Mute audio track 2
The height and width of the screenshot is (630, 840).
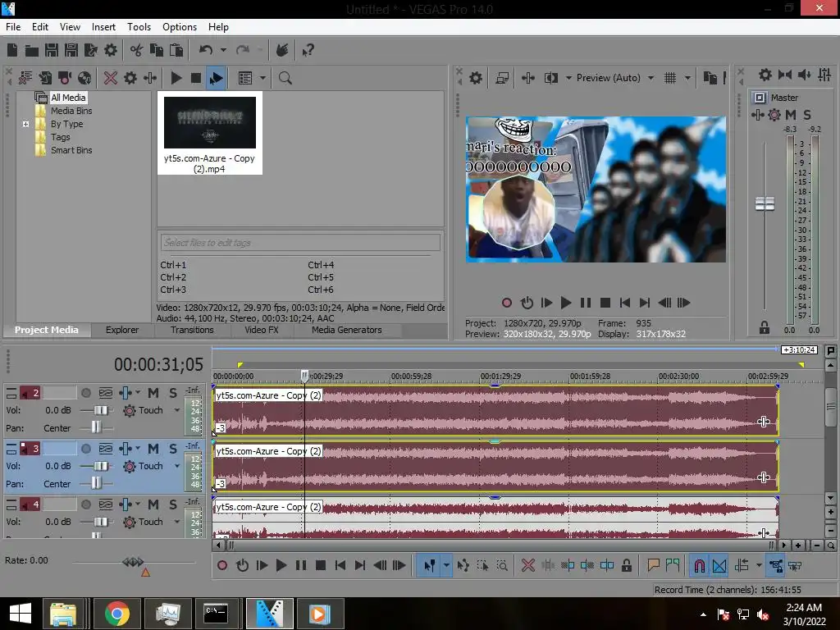[153, 393]
